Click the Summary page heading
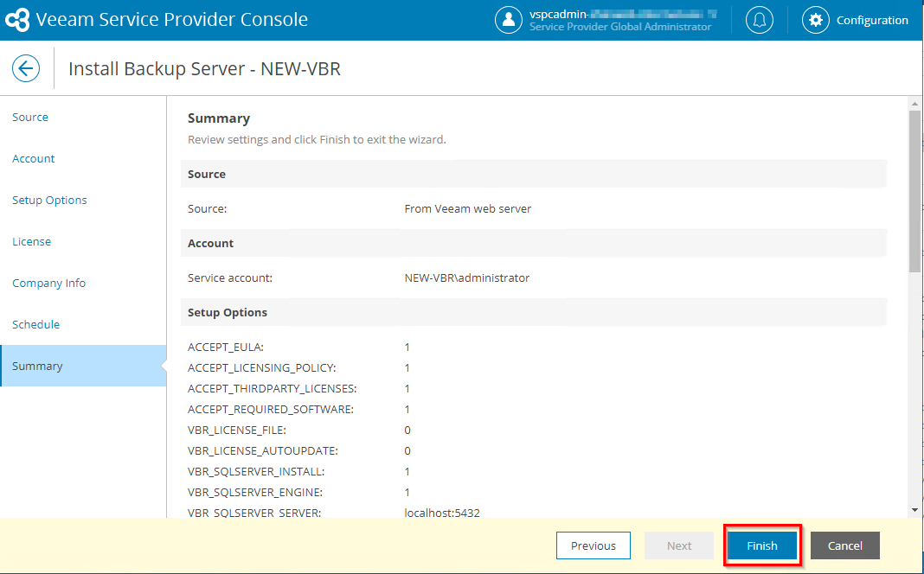The height and width of the screenshot is (574, 924). tap(219, 118)
